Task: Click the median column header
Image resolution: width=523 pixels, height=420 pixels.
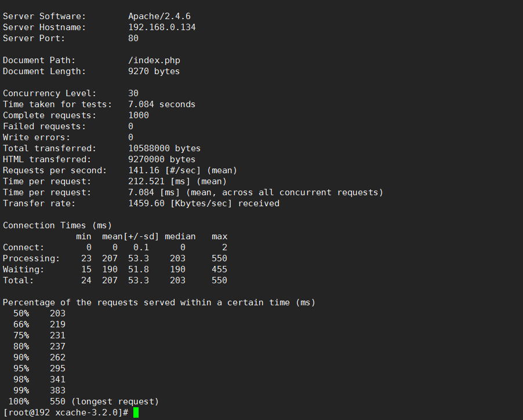Action: (x=180, y=236)
